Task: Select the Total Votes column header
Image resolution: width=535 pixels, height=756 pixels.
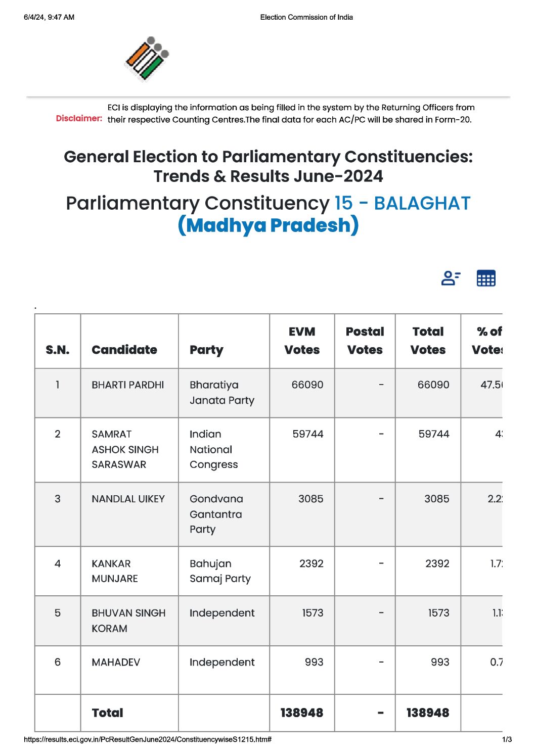Action: (428, 341)
